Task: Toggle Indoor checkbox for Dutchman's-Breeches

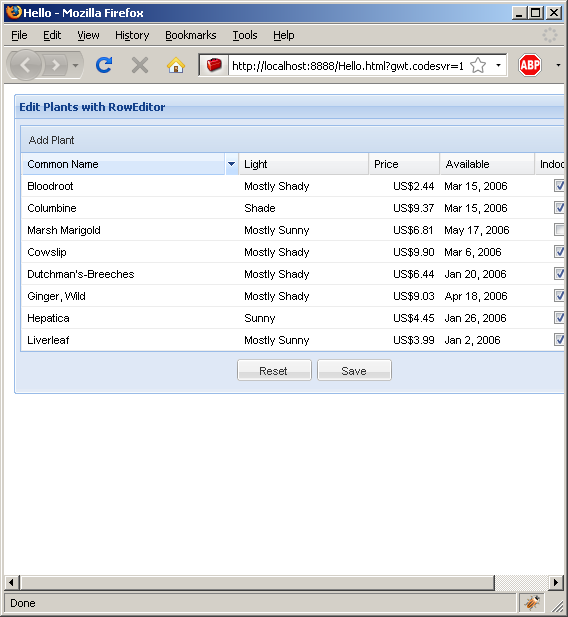Action: (559, 274)
